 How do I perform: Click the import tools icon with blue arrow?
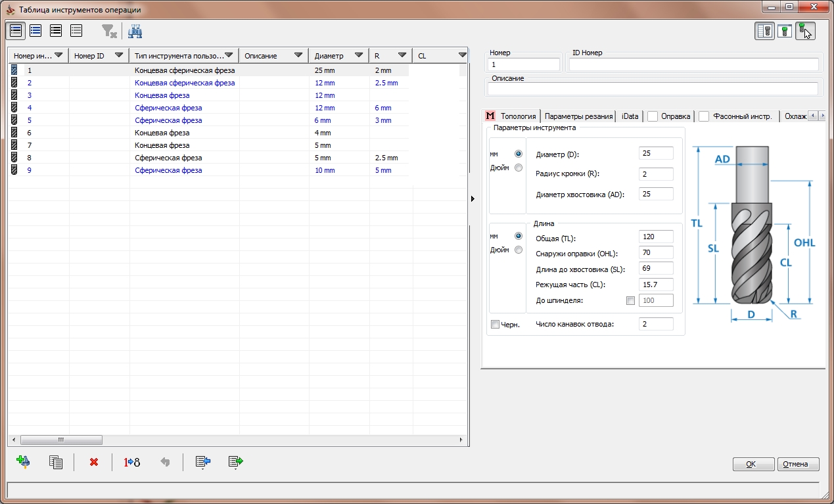click(203, 462)
